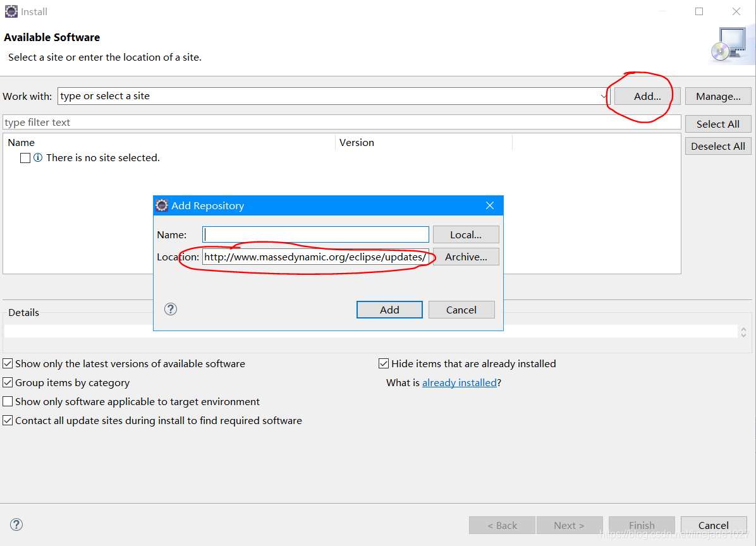Click the Details scroll stepper arrows
The width and height of the screenshot is (756, 546).
coord(743,332)
